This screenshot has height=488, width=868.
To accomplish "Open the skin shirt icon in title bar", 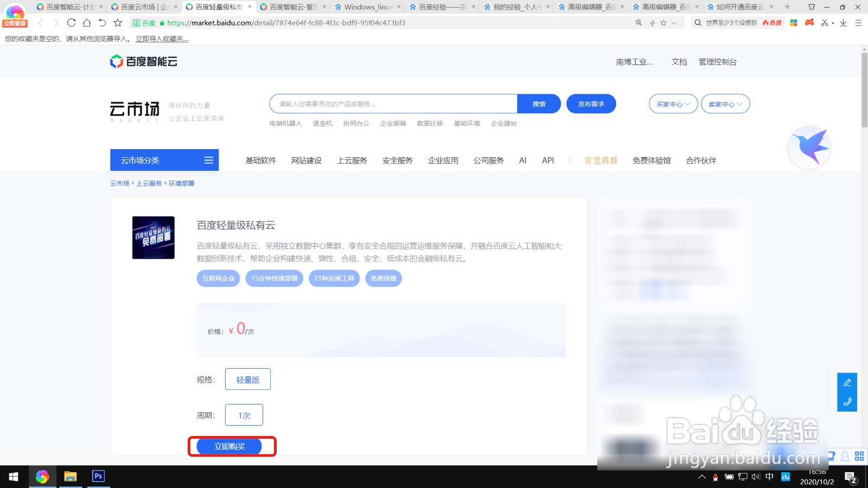I will 812,7.
